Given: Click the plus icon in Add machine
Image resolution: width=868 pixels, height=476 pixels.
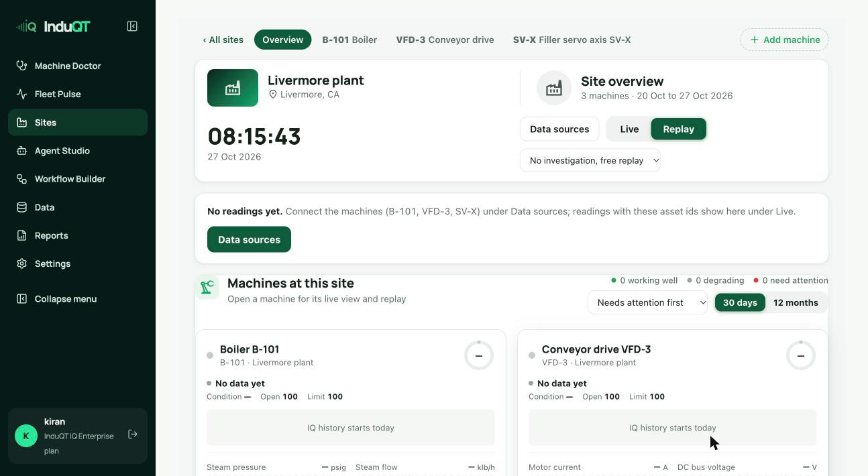Looking at the screenshot, I should click(x=755, y=40).
